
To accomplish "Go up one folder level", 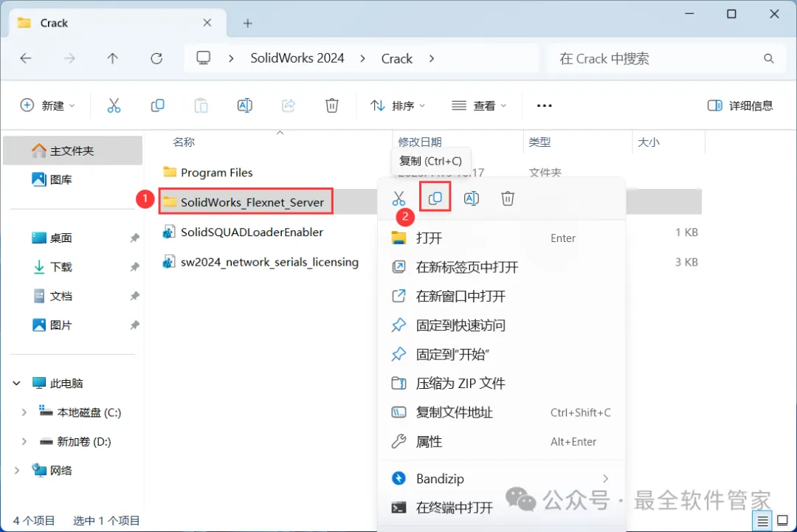I will [x=113, y=58].
